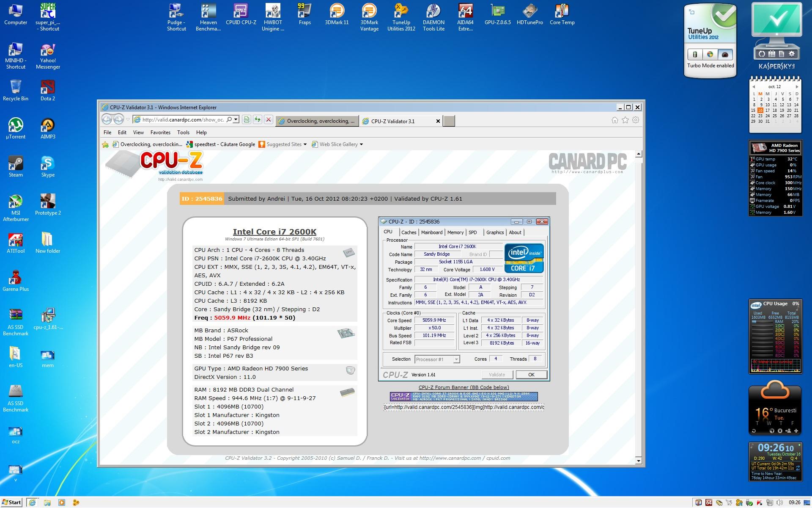Open the Start menu
The width and height of the screenshot is (812, 508).
(x=11, y=502)
